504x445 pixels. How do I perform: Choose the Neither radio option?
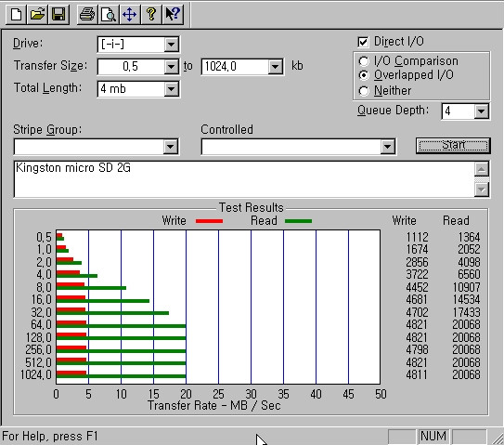[x=364, y=91]
